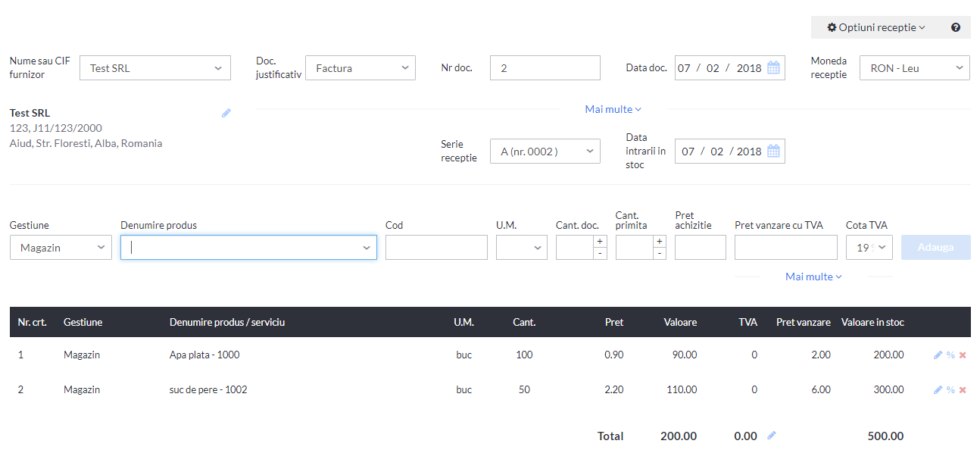
Task: Edit total TVA with pencil icon
Action: 772,436
